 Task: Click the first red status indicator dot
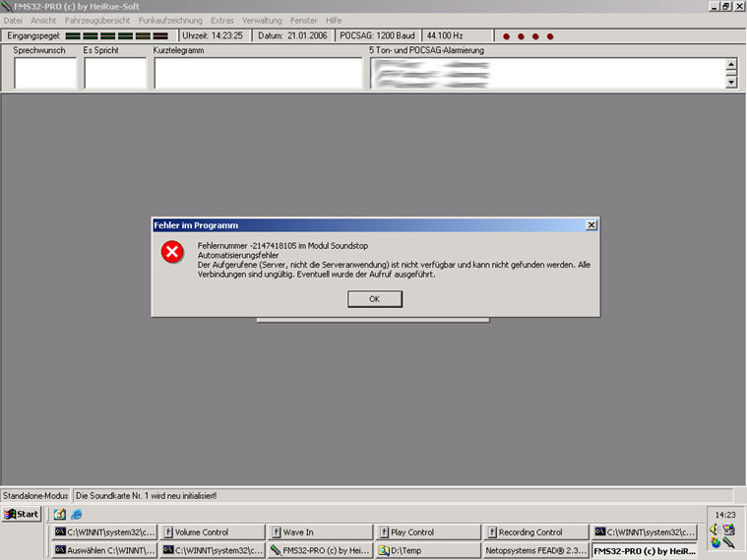506,36
